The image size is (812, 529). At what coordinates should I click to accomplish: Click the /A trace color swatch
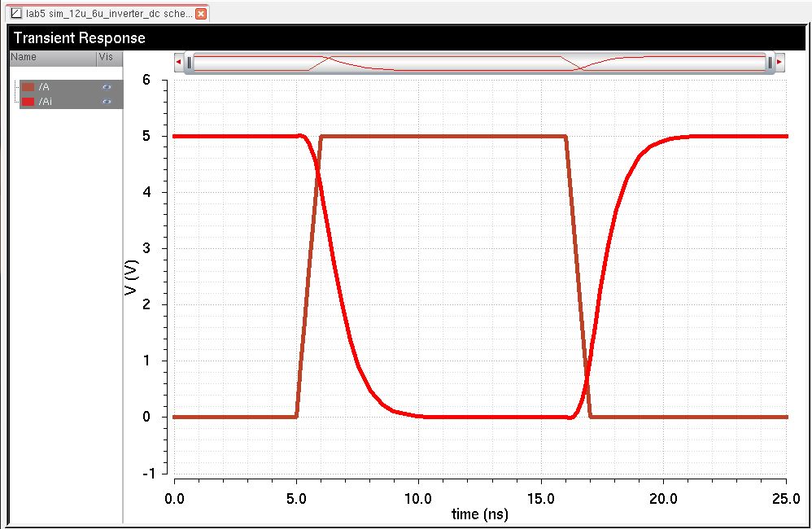pos(28,86)
